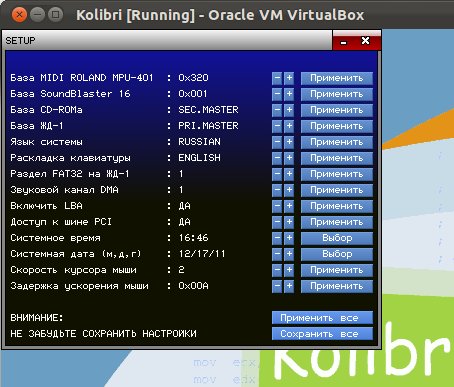Maximize the VirtualBox Kolibri window
This screenshot has height=387, width=454.
pyautogui.click(x=55, y=15)
